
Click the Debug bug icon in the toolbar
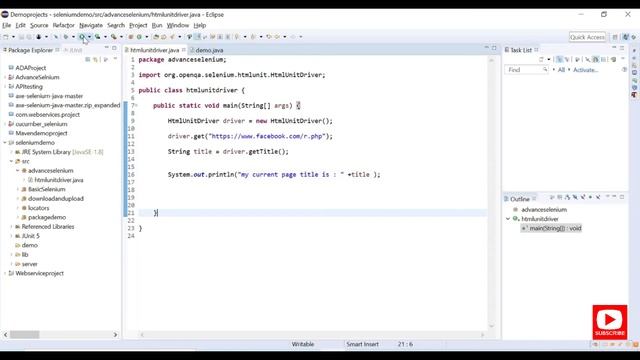[x=65, y=37]
